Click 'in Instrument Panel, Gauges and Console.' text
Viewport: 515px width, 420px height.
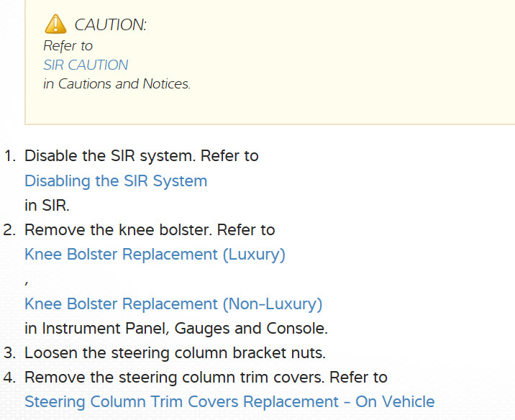176,328
